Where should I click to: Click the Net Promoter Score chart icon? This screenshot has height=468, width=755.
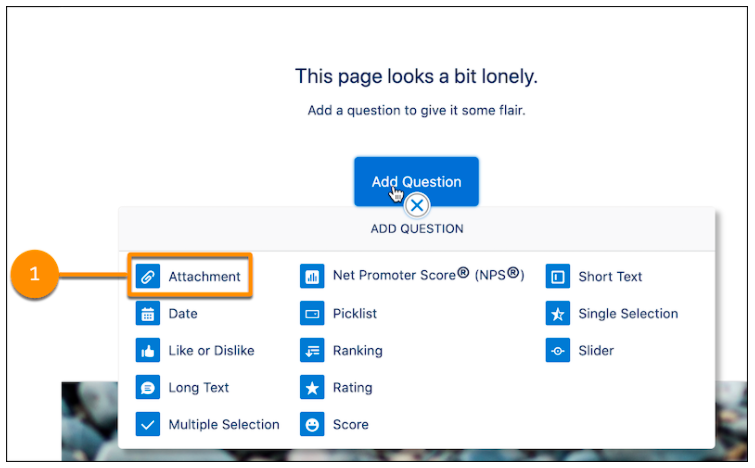click(x=312, y=276)
